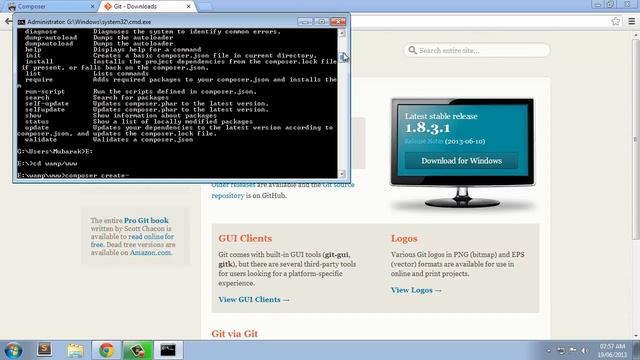This screenshot has height=360, width=640.
Task: Minimize the Chrome browser window
Action: (x=598, y=4)
